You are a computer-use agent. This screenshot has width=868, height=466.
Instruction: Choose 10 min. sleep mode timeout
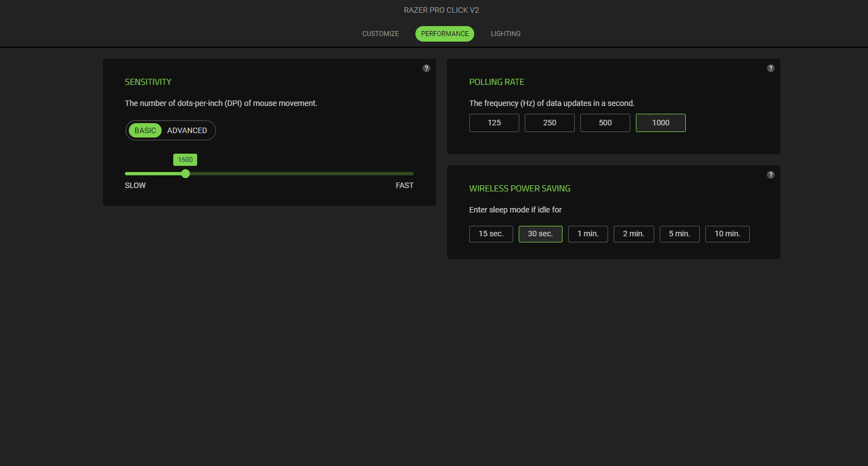(727, 234)
